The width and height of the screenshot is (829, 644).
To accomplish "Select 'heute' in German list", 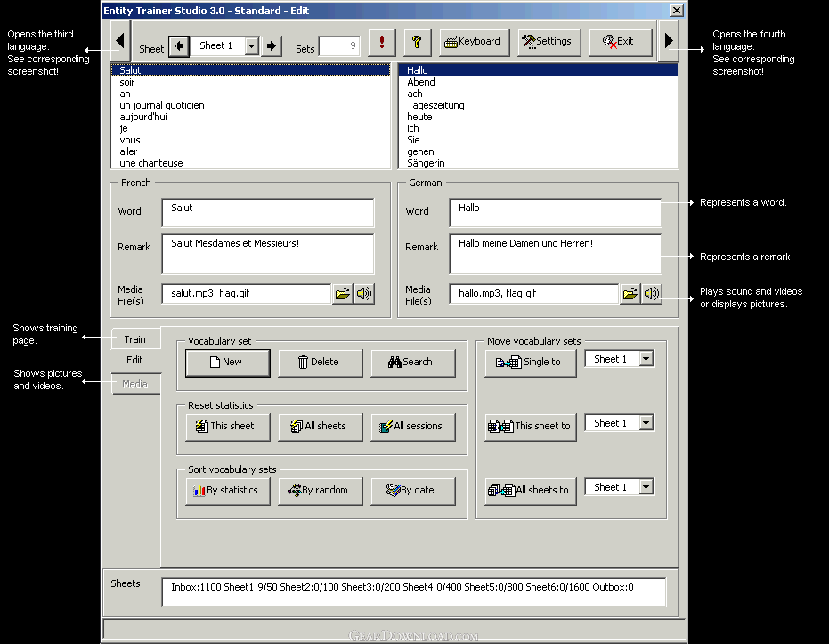I will click(x=538, y=117).
